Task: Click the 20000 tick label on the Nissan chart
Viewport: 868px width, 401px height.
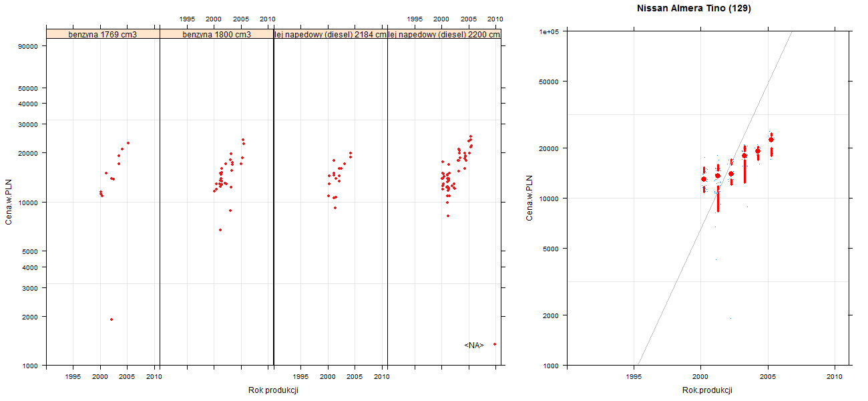Action: (x=549, y=148)
